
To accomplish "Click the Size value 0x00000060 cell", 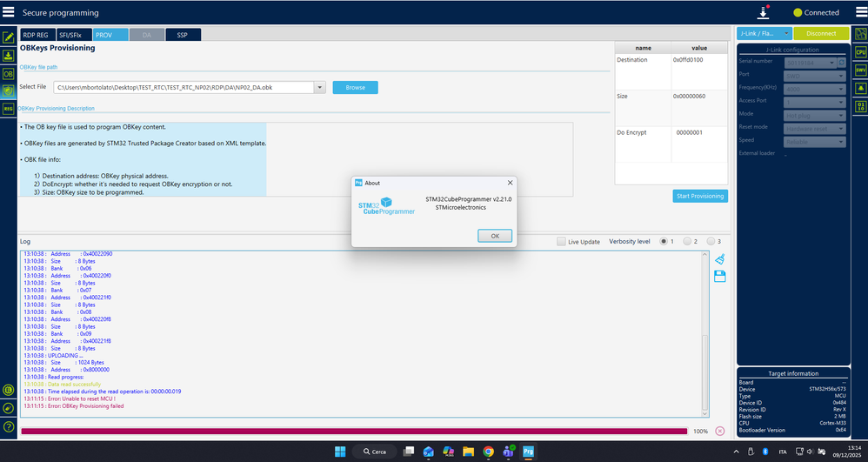I will click(x=699, y=108).
